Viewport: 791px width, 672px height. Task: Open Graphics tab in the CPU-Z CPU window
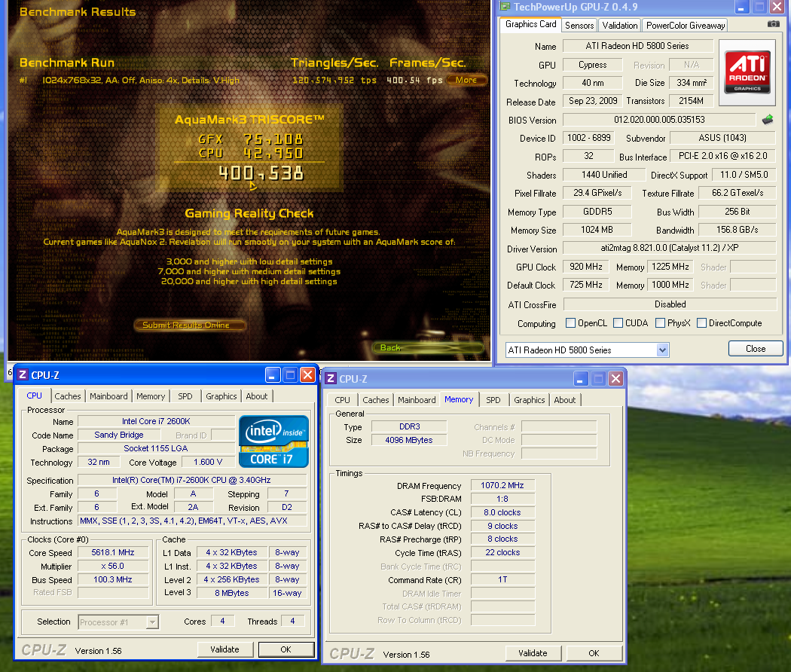221,396
